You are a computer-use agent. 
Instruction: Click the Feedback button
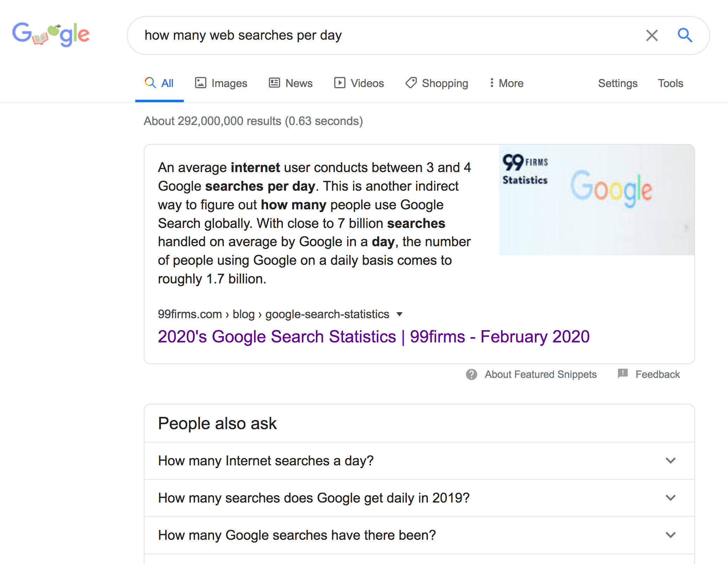coord(658,374)
